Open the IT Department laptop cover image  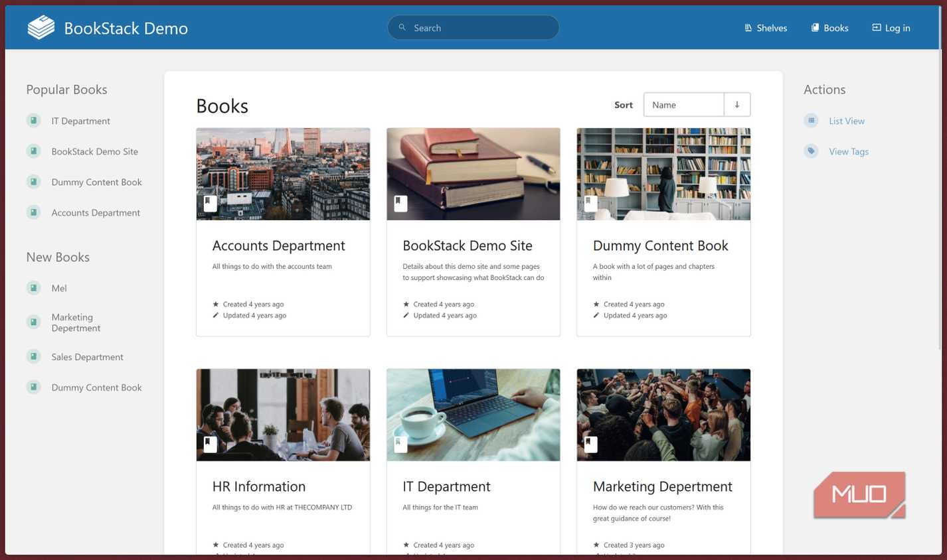pos(473,415)
